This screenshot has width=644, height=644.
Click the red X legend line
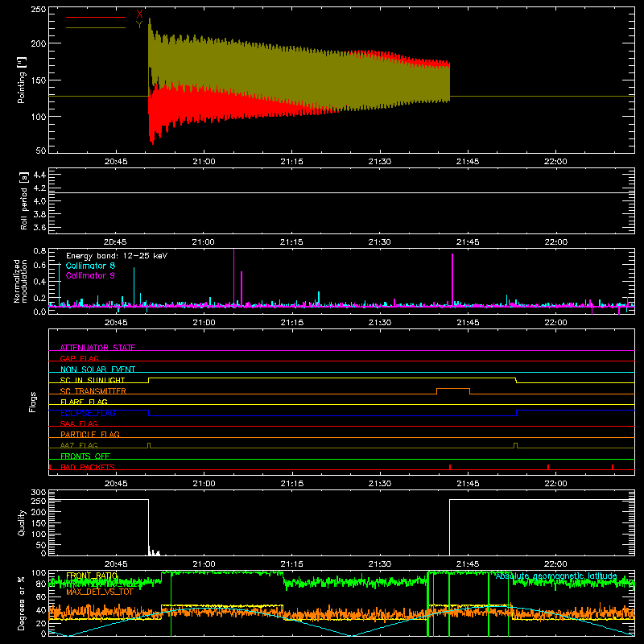coord(96,17)
